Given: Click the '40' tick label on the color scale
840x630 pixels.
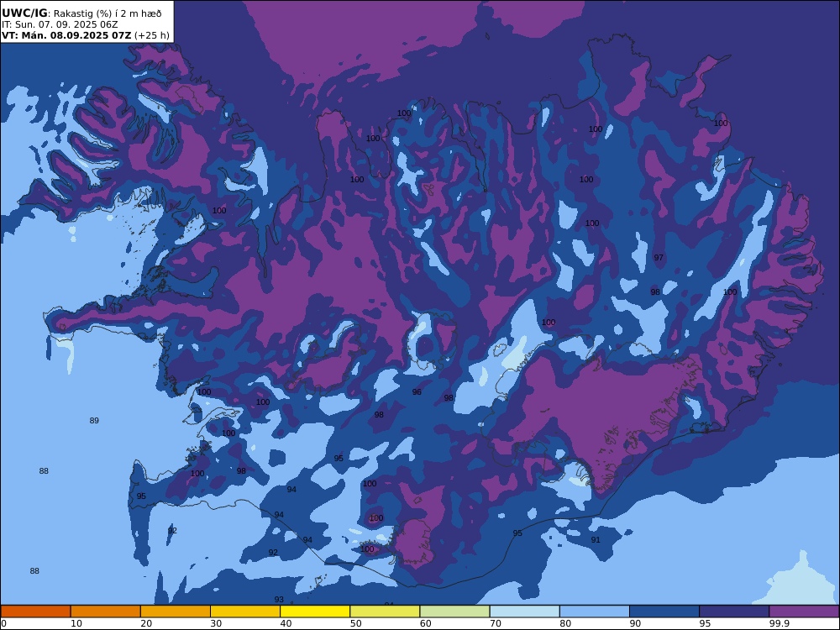Looking at the screenshot, I should coord(286,623).
